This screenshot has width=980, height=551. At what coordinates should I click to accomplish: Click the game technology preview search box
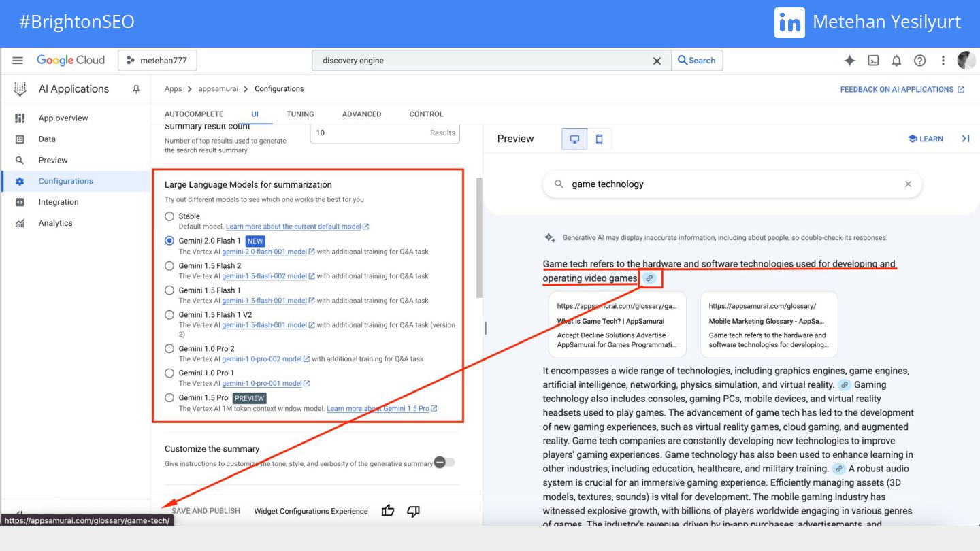[x=732, y=184]
